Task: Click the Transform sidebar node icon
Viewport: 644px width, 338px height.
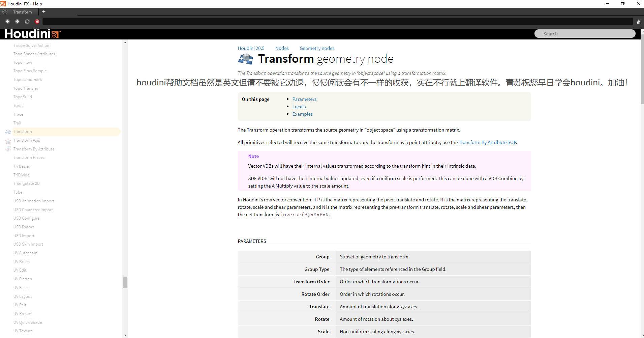Action: click(x=8, y=132)
